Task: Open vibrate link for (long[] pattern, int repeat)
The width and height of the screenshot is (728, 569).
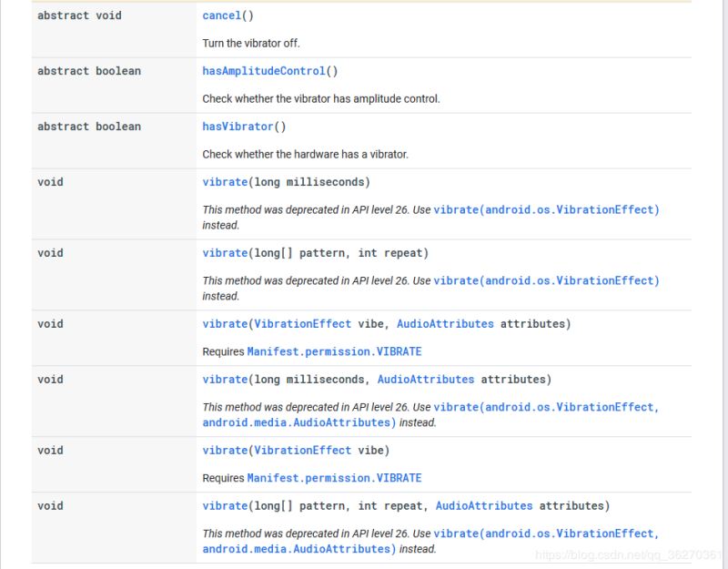Action: pyautogui.click(x=225, y=253)
